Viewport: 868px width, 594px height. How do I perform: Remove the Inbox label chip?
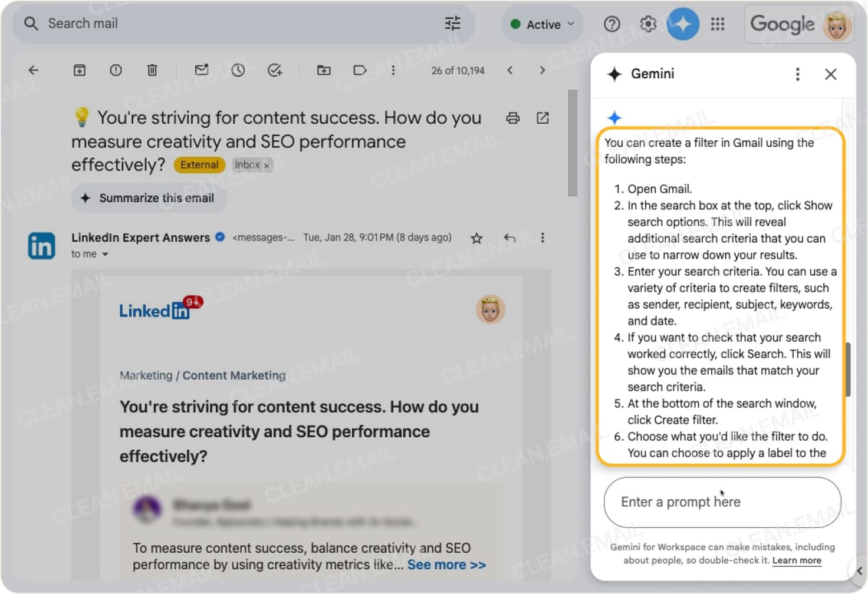click(x=267, y=165)
